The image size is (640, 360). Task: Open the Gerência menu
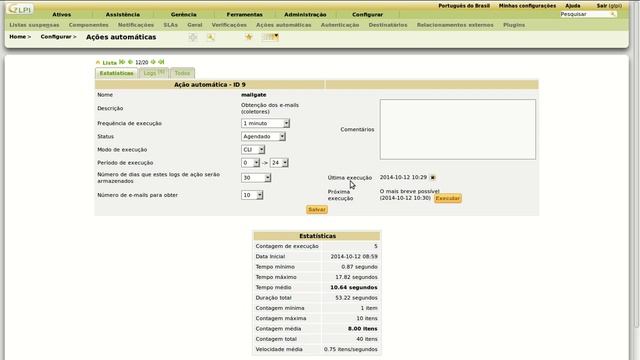point(184,14)
